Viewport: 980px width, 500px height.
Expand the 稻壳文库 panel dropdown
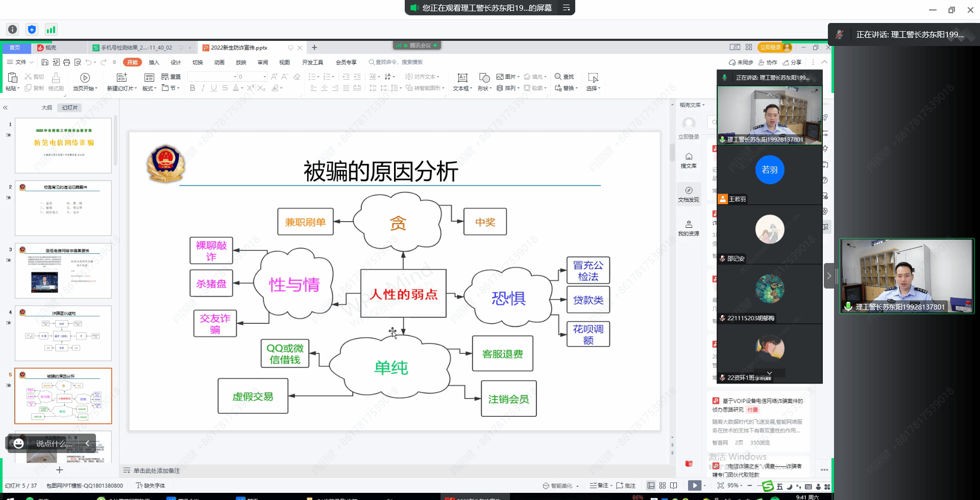pos(692,105)
